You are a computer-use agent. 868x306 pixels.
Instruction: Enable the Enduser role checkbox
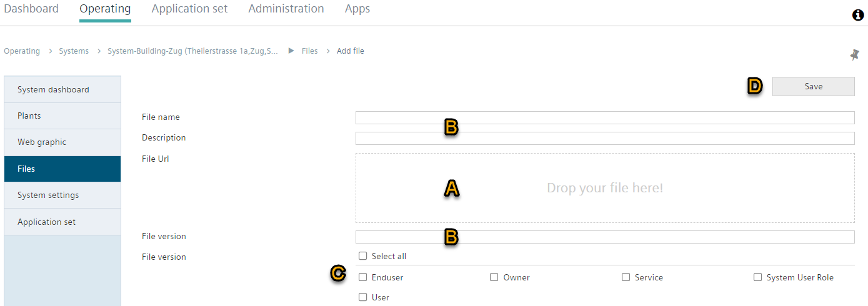363,277
